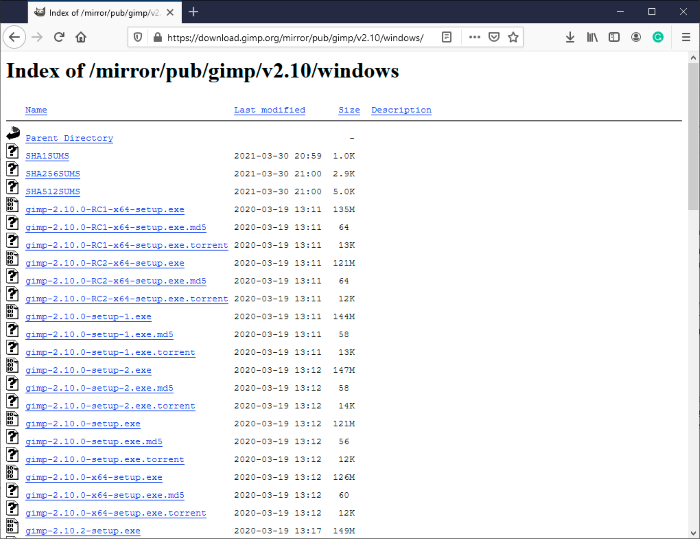Click the scrollbar down arrow
This screenshot has height=539, width=700.
click(693, 532)
